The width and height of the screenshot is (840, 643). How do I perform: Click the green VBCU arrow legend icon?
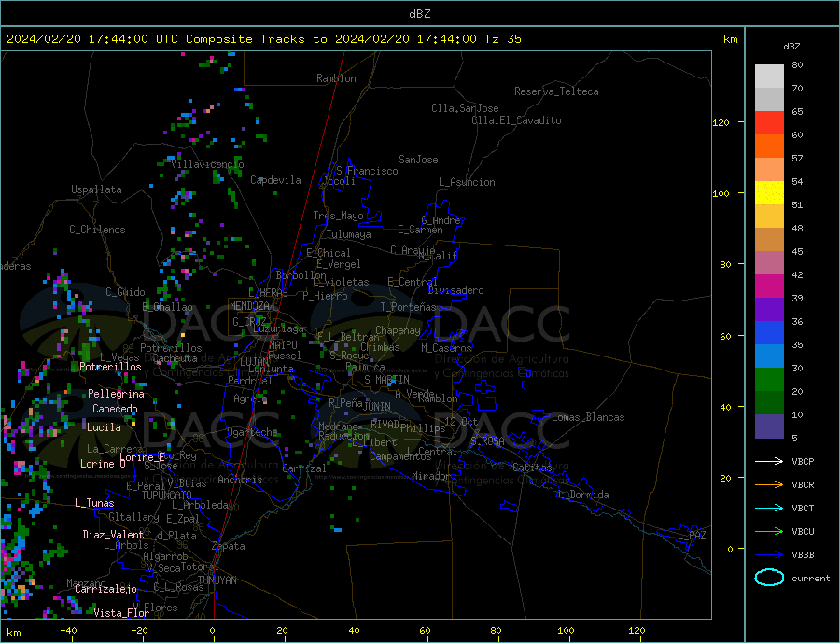[769, 532]
